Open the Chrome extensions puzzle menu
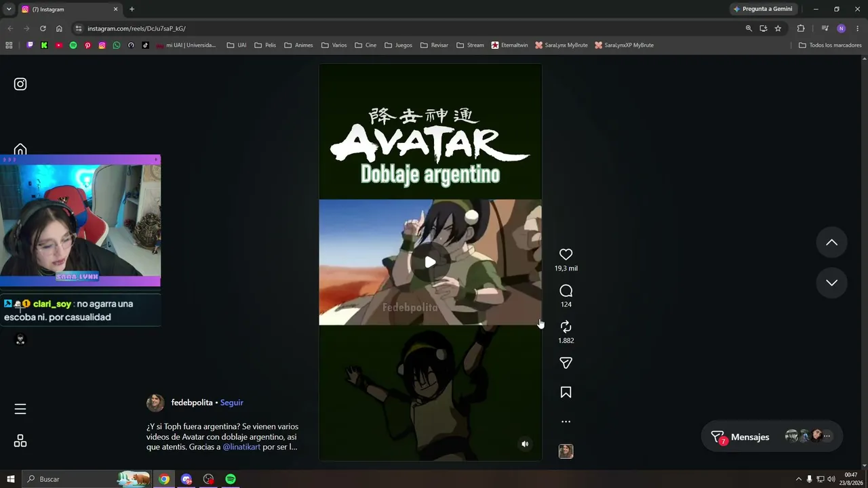The image size is (868, 488). (x=801, y=28)
